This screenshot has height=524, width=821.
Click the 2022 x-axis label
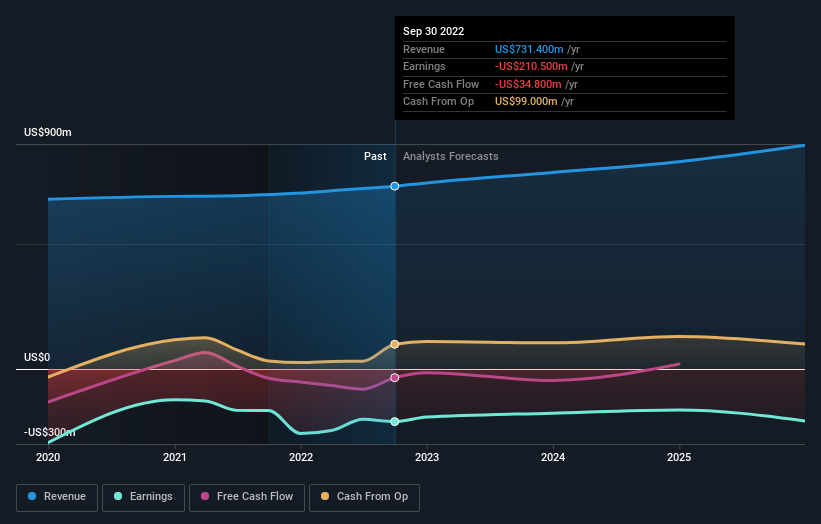pyautogui.click(x=301, y=458)
